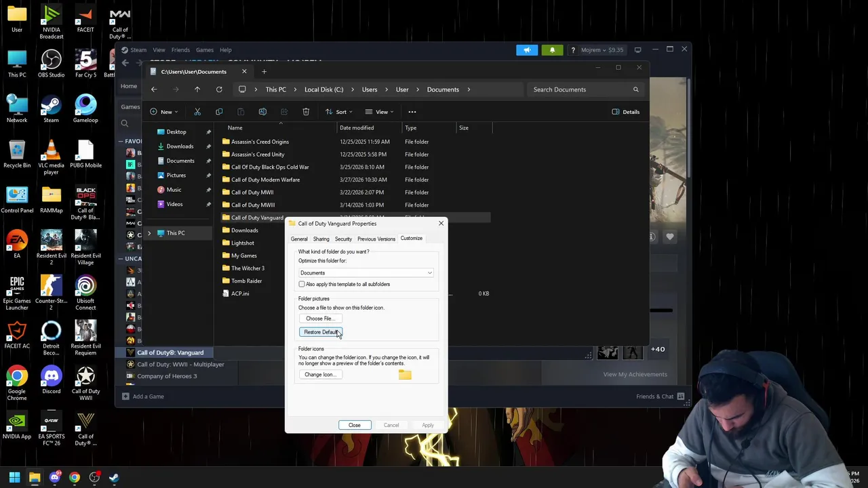
Task: Click the Close button in Properties dialog
Action: 354,425
